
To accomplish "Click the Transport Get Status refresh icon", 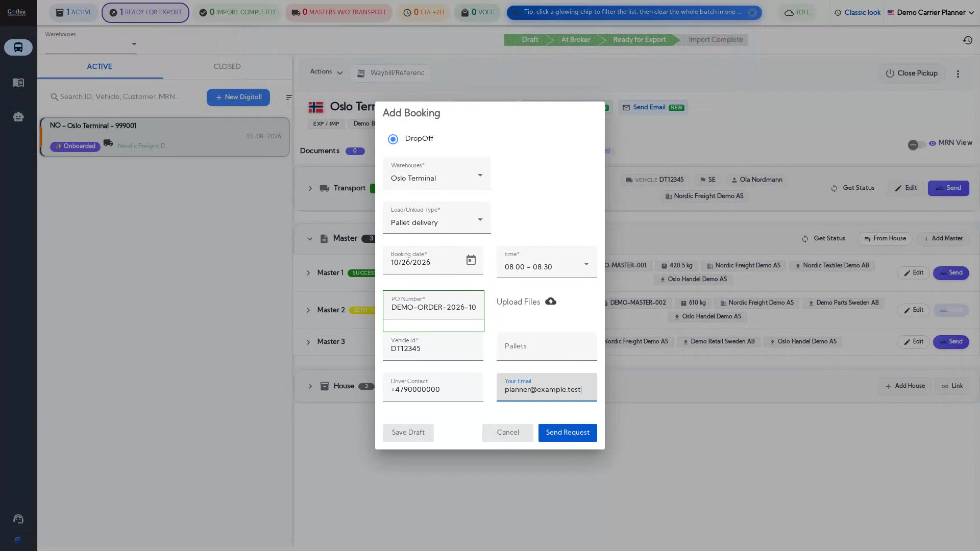I will pos(834,188).
